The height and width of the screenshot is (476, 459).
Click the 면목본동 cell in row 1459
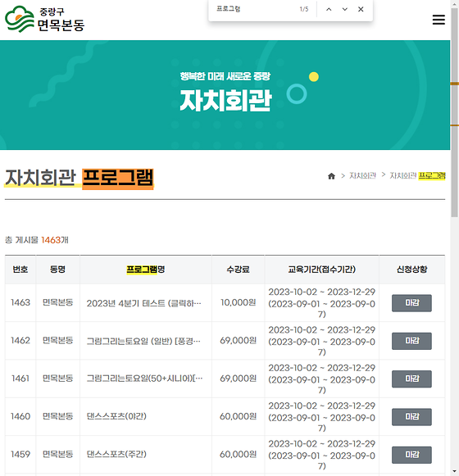tap(57, 454)
